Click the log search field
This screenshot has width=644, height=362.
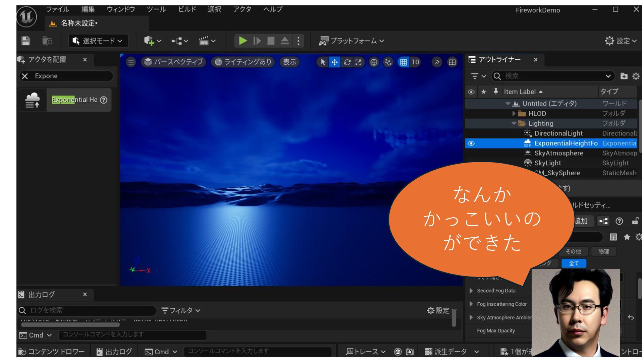[87, 310]
